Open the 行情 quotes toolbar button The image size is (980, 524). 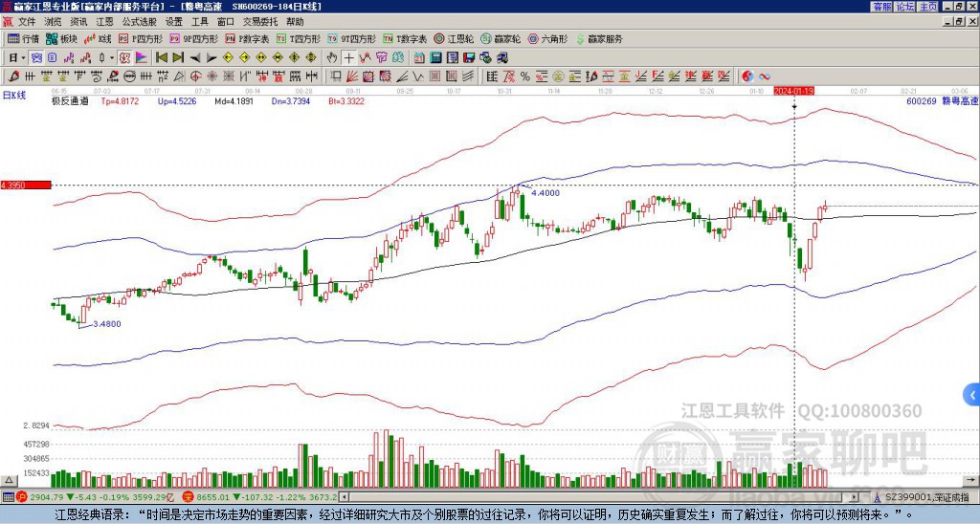tap(23, 38)
